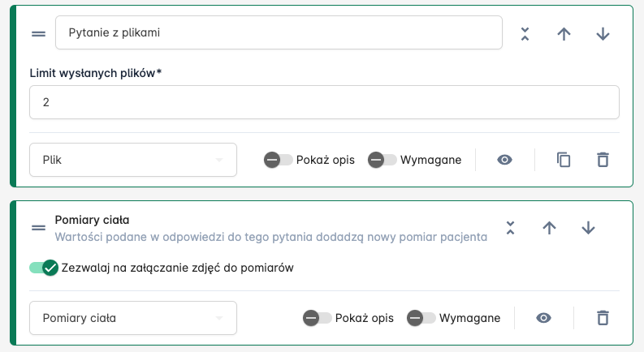
Task: Open the Plik question type dropdown
Action: [133, 160]
